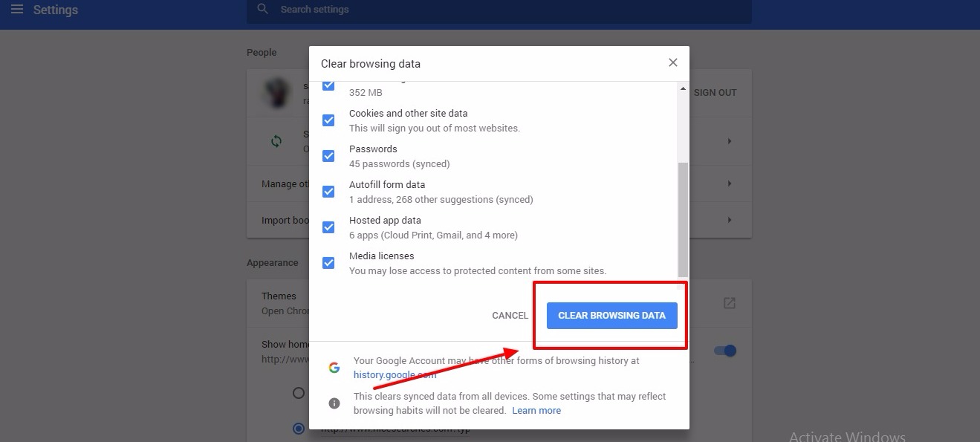
Task: Click the Appearance section heading
Action: click(273, 263)
